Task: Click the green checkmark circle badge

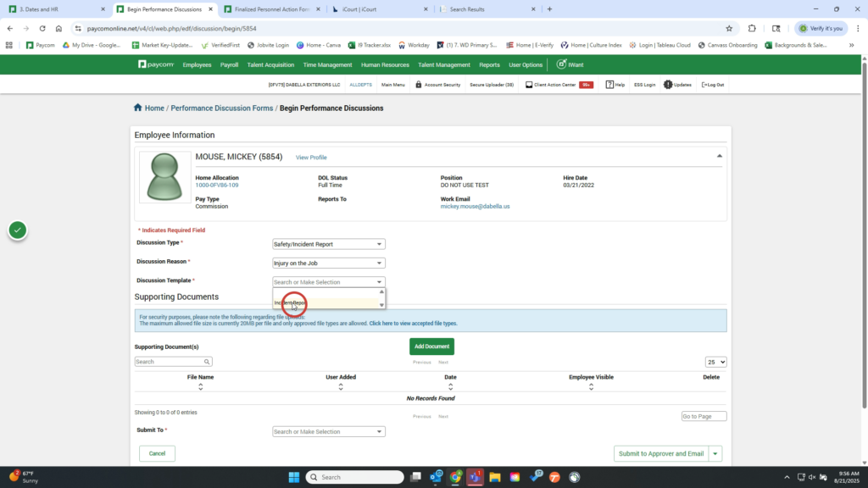Action: click(x=17, y=230)
